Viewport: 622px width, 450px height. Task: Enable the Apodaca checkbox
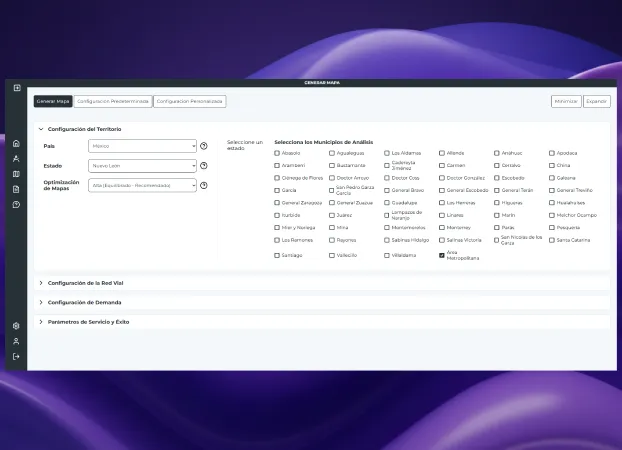pos(552,153)
